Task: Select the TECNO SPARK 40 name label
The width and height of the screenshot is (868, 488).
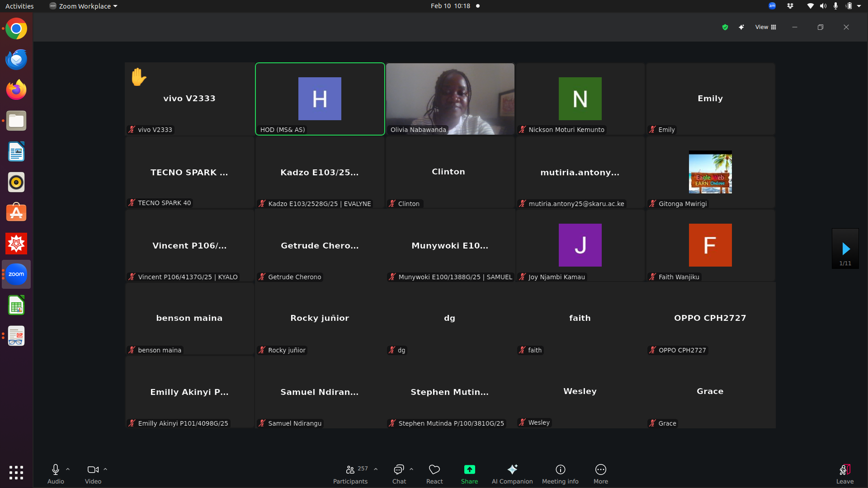Action: click(x=165, y=203)
